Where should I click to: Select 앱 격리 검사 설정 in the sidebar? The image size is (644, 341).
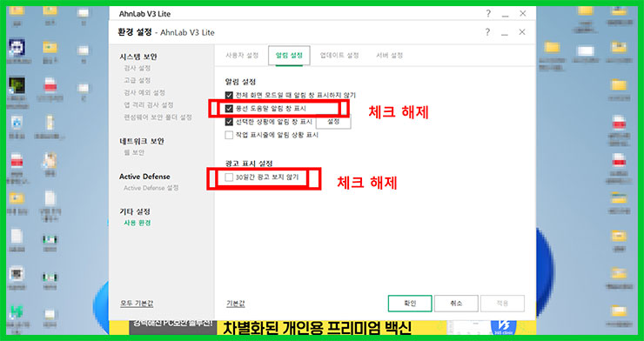(x=148, y=105)
